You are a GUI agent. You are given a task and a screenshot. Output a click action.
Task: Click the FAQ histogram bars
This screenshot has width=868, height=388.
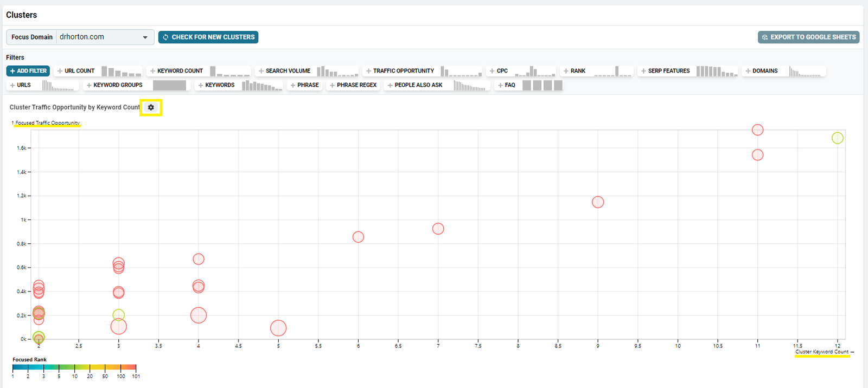tap(542, 85)
